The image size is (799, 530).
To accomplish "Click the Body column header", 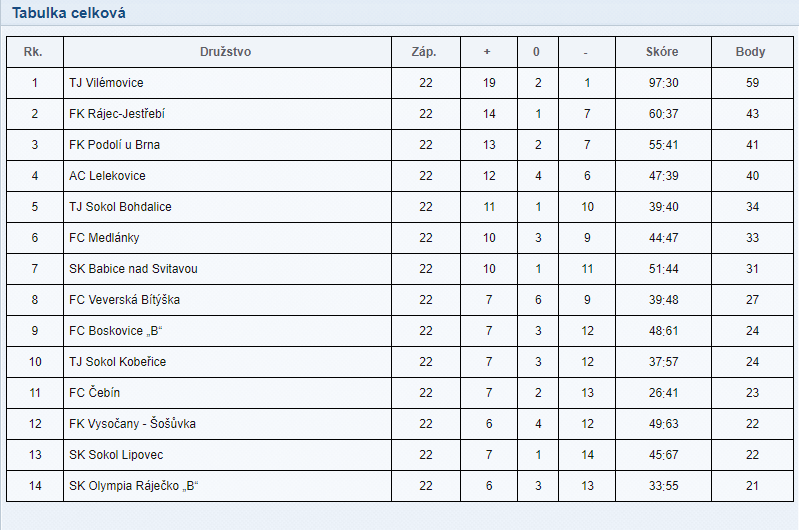I will pyautogui.click(x=750, y=52).
